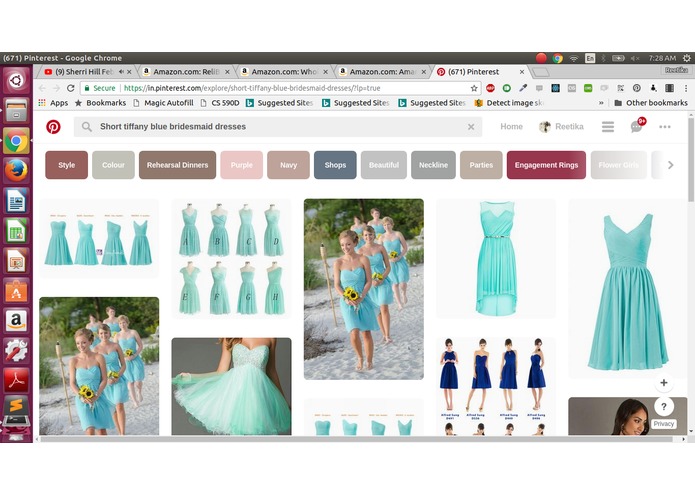Select the Neckline category chip
Viewport: 695px width, 494px height.
(x=433, y=165)
